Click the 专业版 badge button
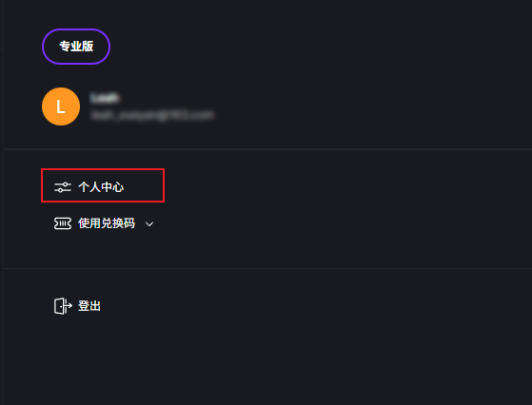This screenshot has width=532, height=405. (x=76, y=47)
